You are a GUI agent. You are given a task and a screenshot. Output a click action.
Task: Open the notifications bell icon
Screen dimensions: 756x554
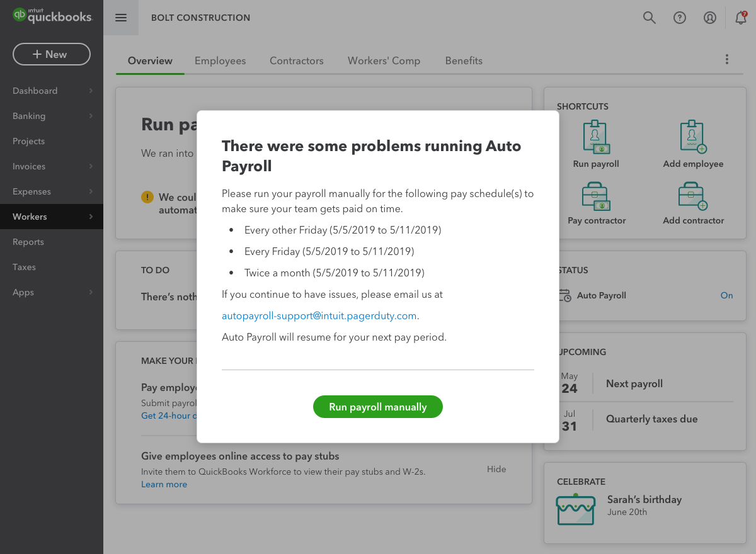tap(741, 18)
